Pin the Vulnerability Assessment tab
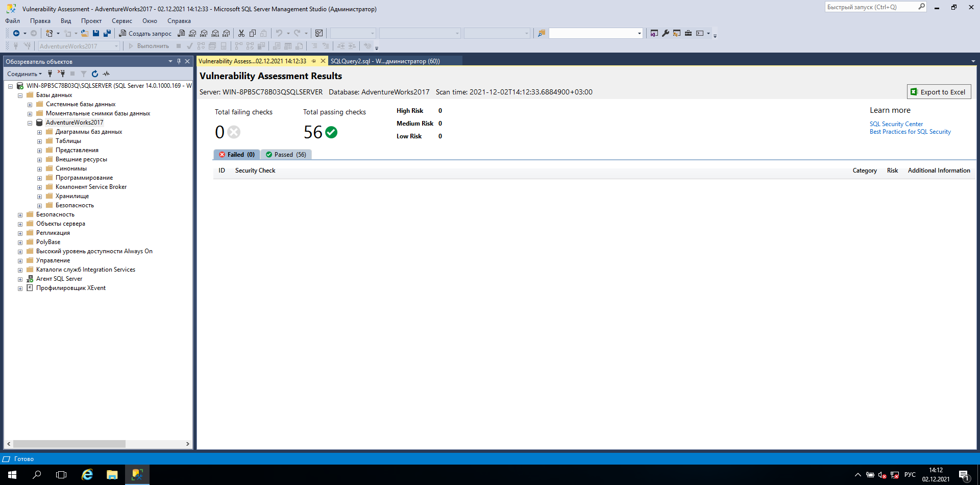 pyautogui.click(x=314, y=61)
